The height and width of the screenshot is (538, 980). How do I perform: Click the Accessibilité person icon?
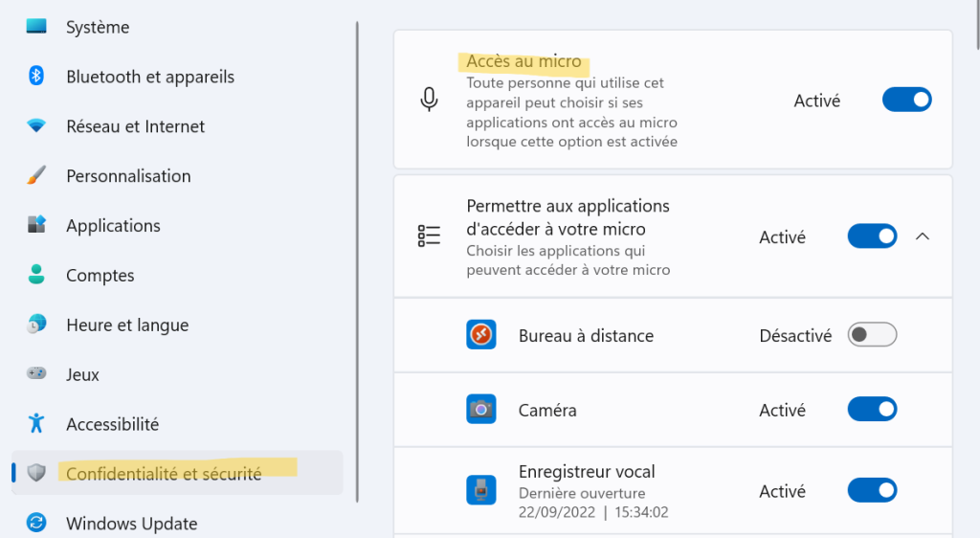point(36,423)
